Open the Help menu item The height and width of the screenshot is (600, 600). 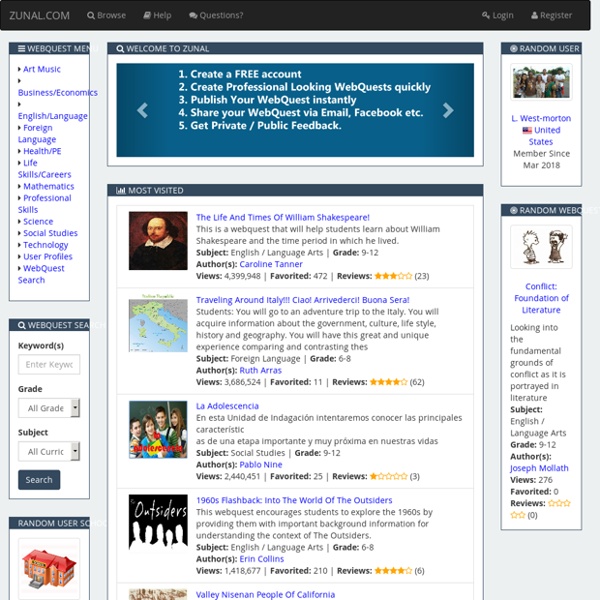[x=157, y=15]
